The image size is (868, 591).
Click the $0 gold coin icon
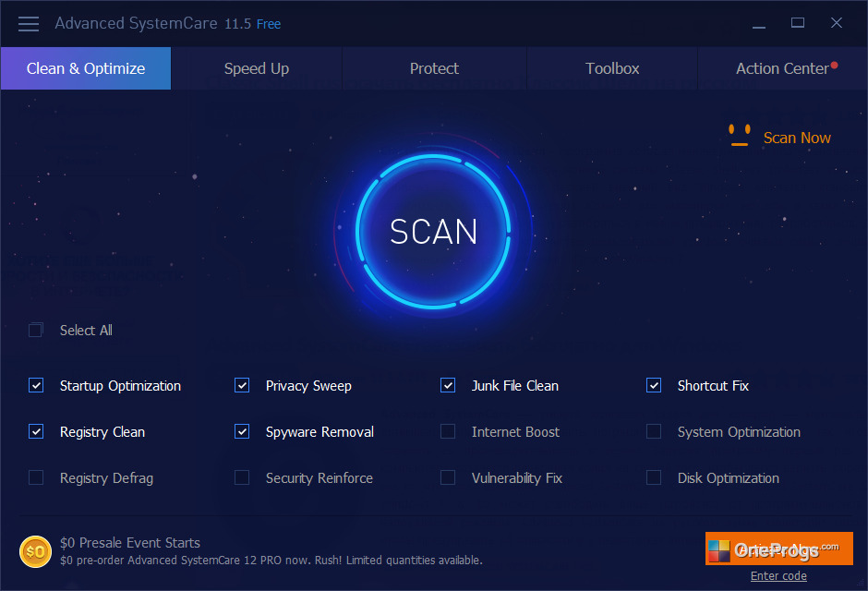click(x=35, y=551)
